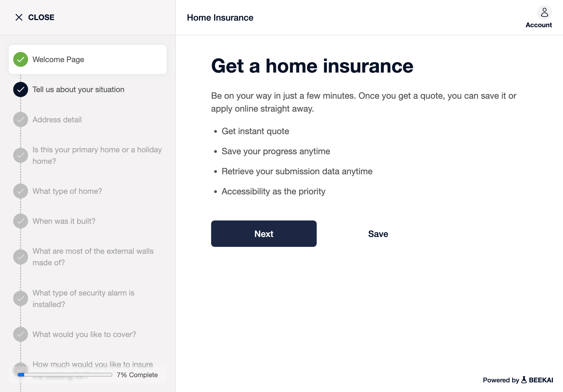Click the Home Insurance header title
Screen dimensions: 563x392
(x=220, y=18)
